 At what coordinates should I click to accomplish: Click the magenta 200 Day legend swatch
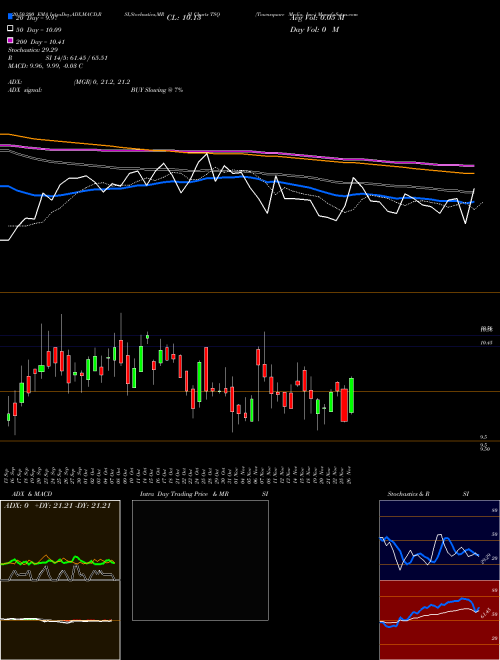point(11,41)
